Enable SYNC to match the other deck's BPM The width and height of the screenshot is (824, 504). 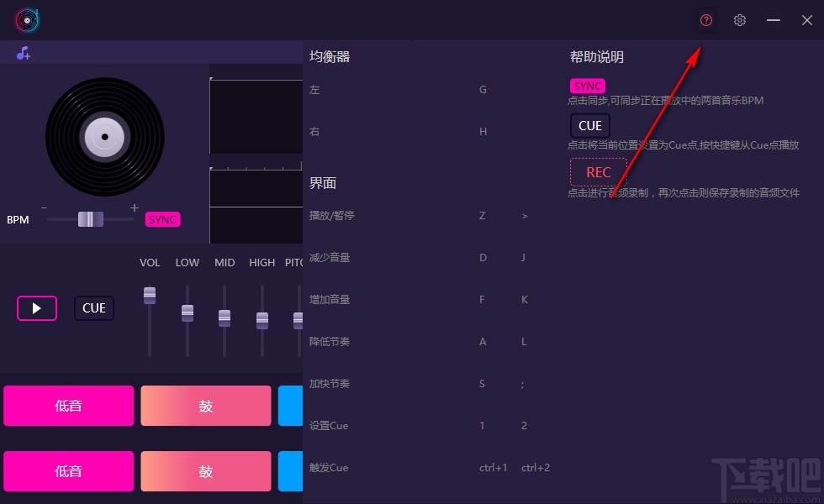pos(162,218)
